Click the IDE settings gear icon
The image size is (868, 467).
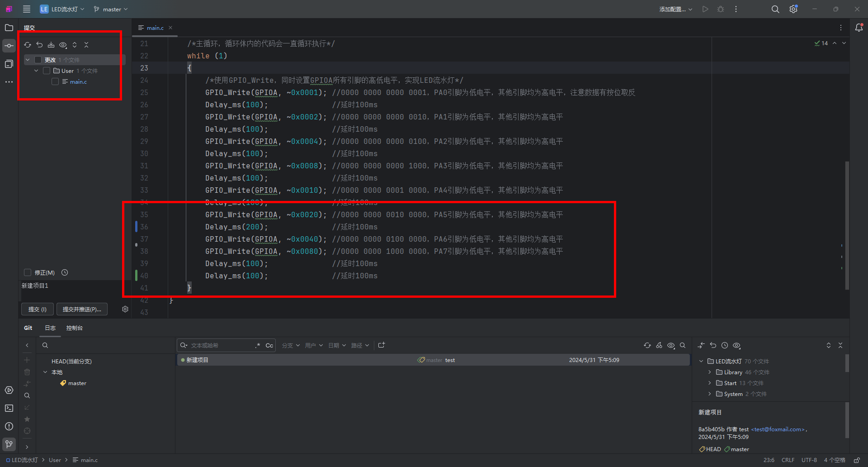point(793,9)
